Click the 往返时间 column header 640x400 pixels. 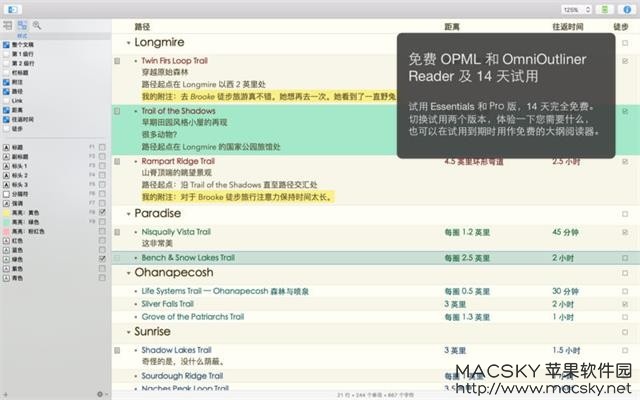coord(568,27)
